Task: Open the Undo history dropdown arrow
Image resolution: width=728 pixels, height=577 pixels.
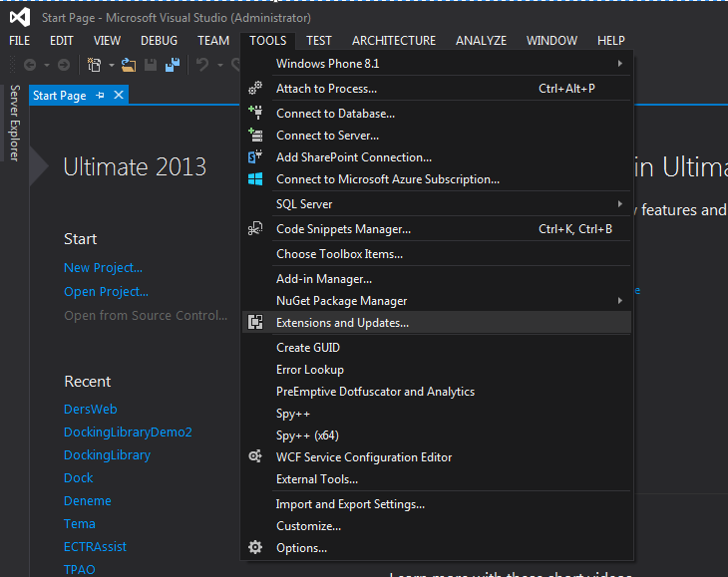Action: [x=220, y=66]
